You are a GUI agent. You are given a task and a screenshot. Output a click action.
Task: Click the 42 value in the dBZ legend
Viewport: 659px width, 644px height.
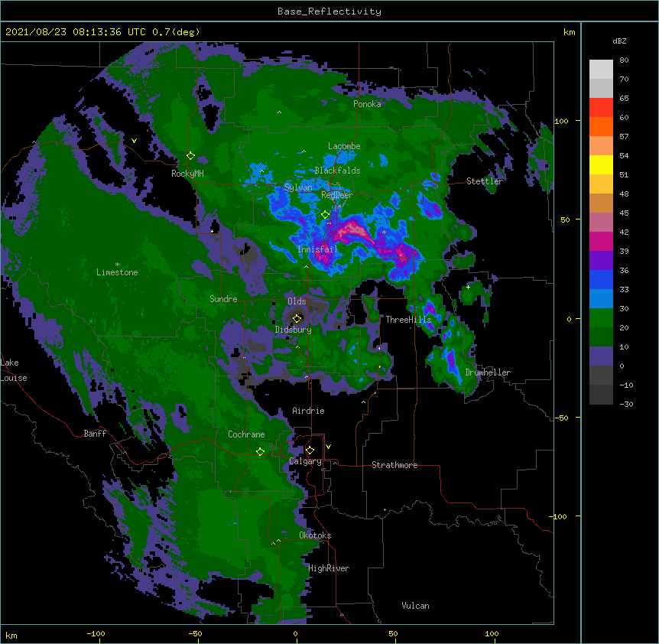[x=624, y=232]
